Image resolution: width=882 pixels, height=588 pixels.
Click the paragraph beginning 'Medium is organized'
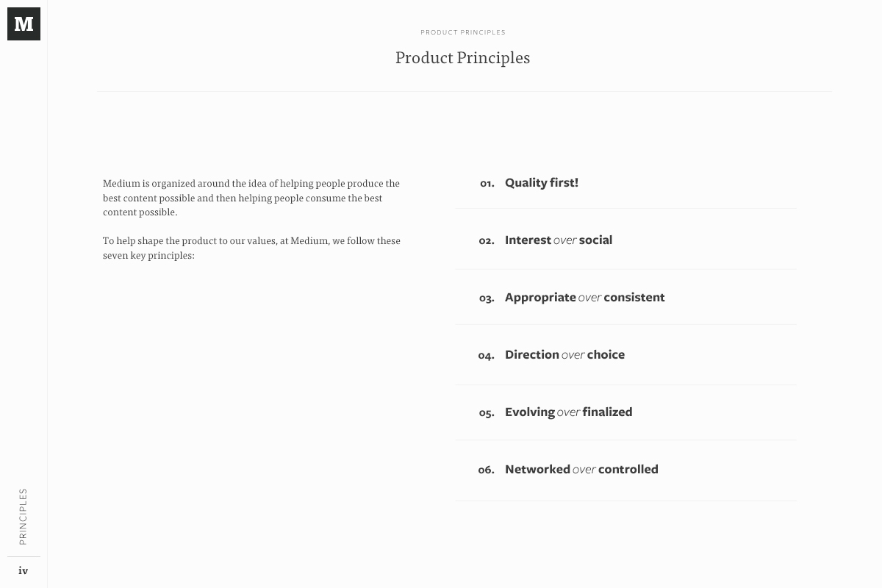click(251, 198)
